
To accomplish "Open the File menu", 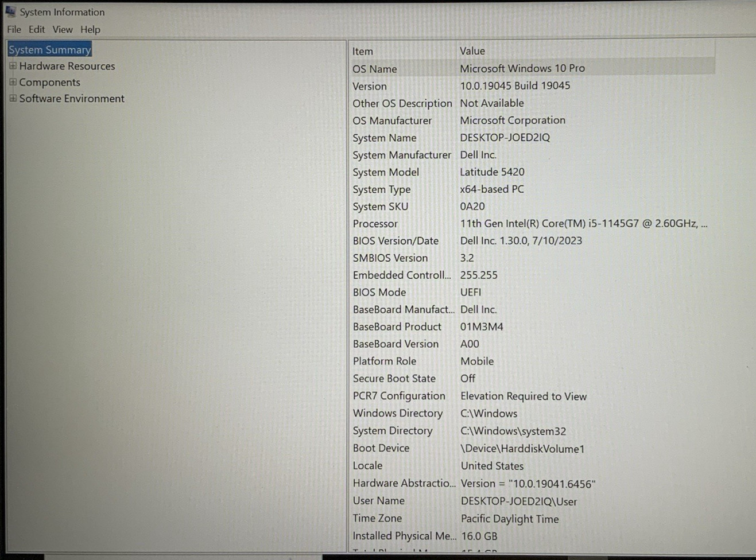I will tap(14, 29).
